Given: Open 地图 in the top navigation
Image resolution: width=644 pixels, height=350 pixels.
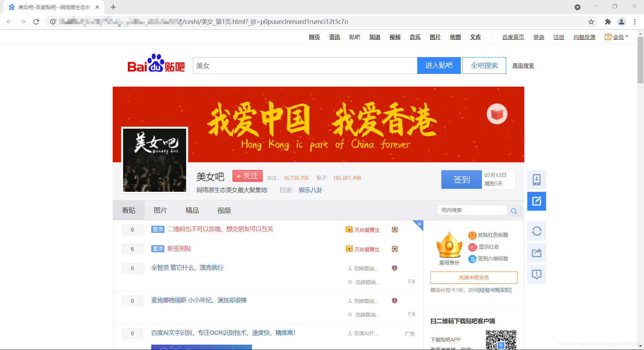Looking at the screenshot, I should (x=455, y=37).
